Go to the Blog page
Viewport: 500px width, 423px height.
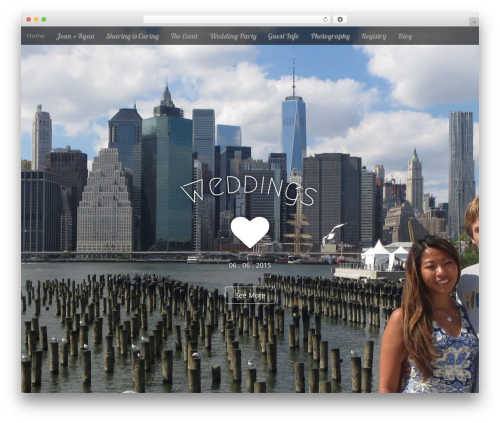coord(405,36)
